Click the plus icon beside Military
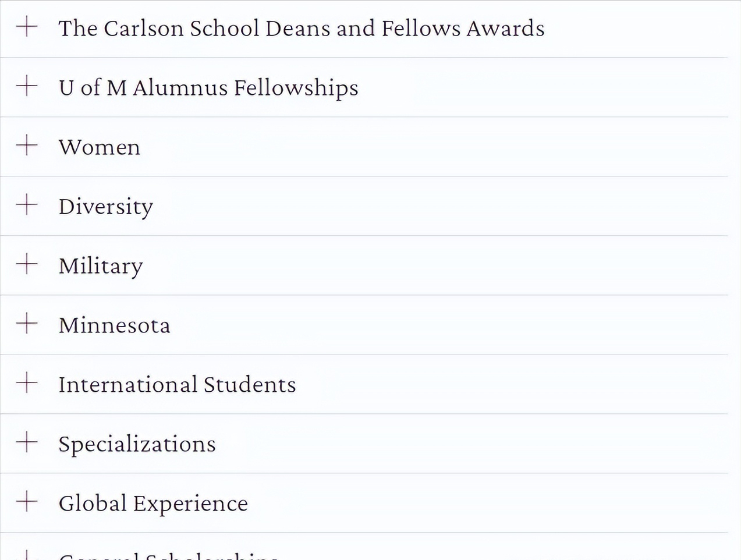The image size is (741, 560). (x=27, y=264)
